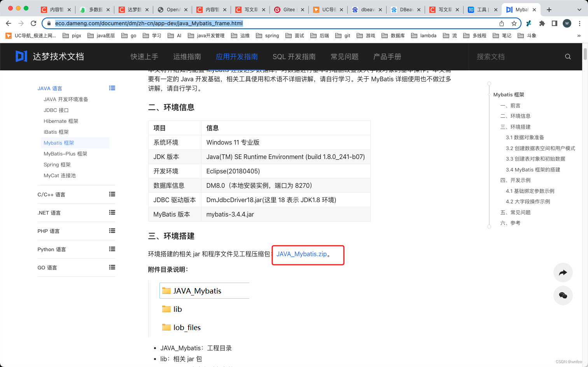Viewport: 588px width, 367px height.
Task: Open the SQL 开发指南 nav item
Action: pos(294,57)
